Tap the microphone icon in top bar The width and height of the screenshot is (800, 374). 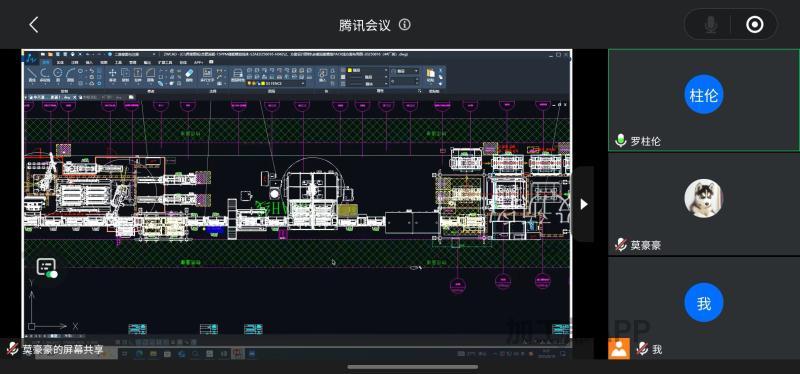pos(711,24)
